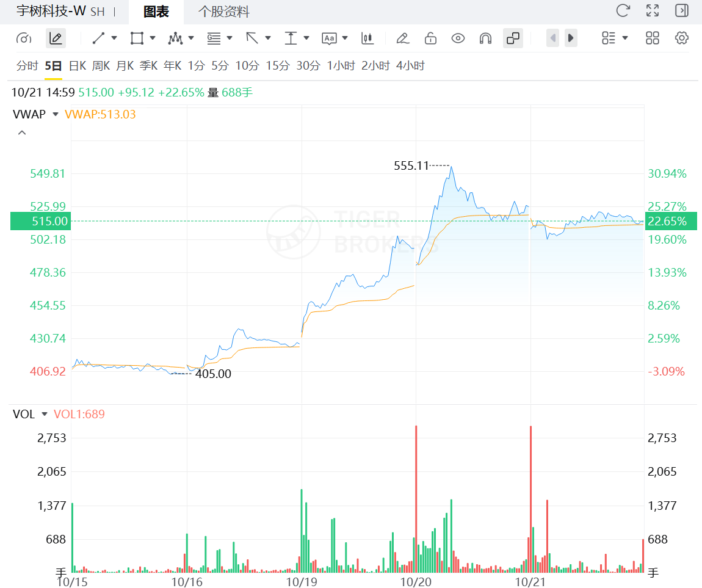
Task: Toggle the magnet snap mode
Action: coord(486,38)
